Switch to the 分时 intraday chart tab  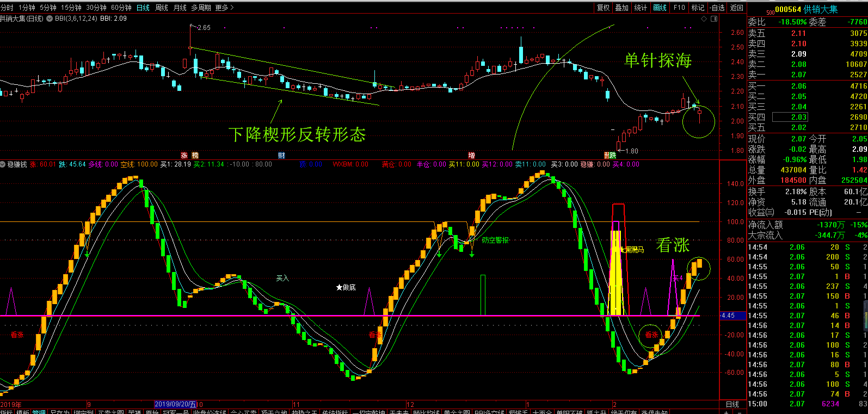click(7, 8)
